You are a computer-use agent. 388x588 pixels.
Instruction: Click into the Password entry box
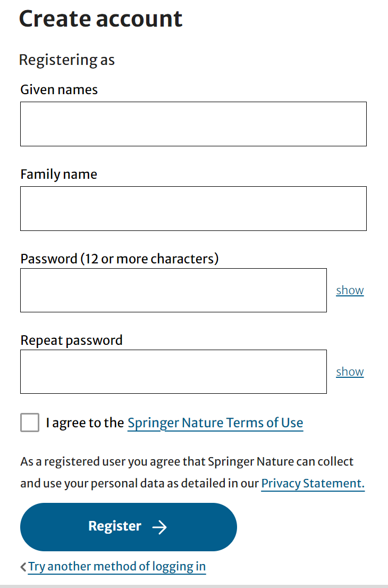point(173,290)
